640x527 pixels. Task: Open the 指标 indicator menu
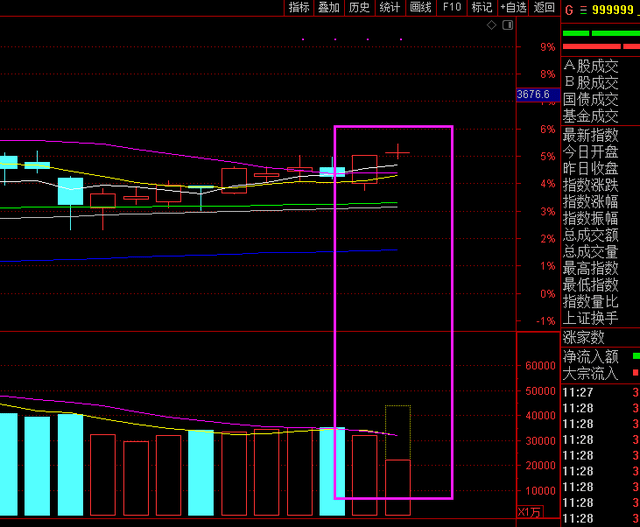(299, 7)
